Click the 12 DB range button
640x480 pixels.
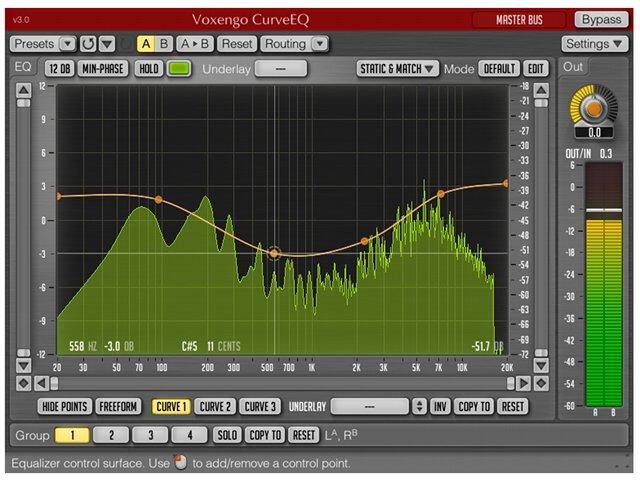(x=60, y=69)
